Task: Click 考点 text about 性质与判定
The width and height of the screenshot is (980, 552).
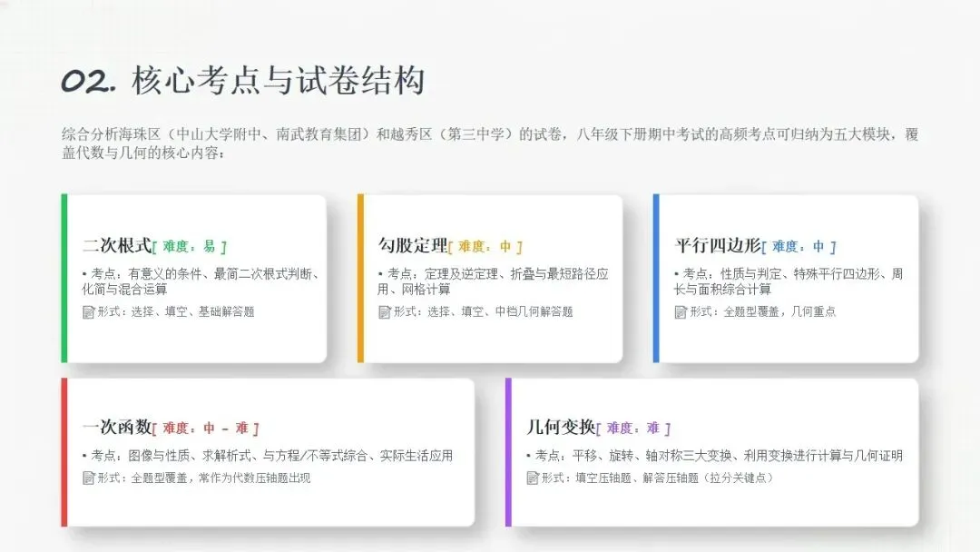Action: tap(789, 281)
